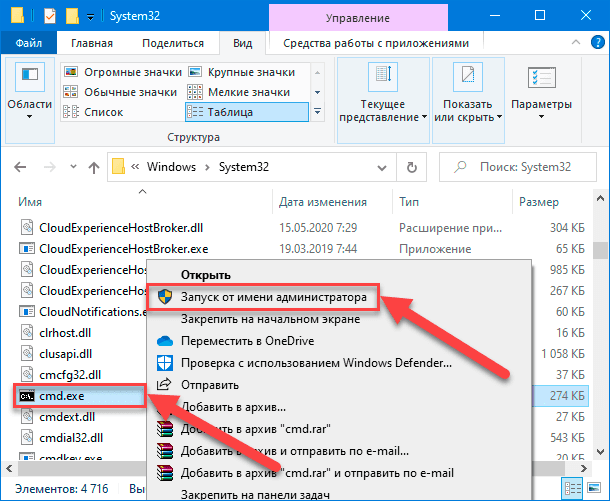
Task: Choose Открыть in context menu
Action: [x=338, y=275]
